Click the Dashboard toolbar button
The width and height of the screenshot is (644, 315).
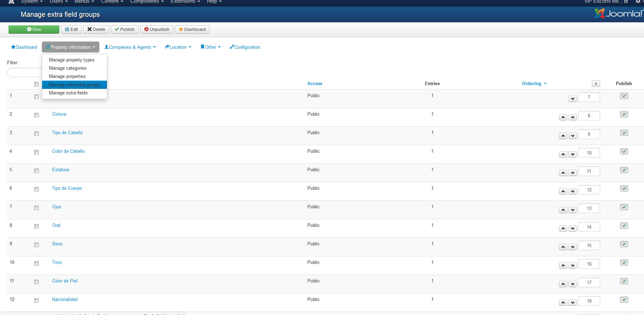[x=192, y=30]
